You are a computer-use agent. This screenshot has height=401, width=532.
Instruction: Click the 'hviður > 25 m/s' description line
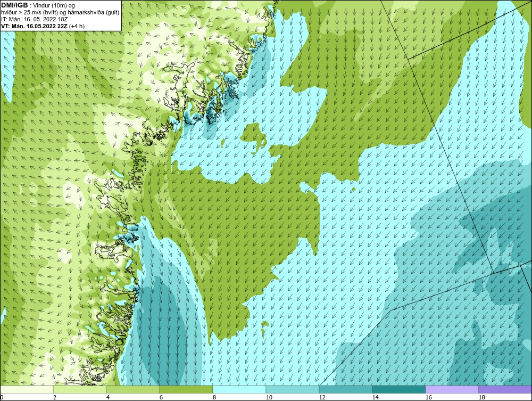(x=60, y=13)
